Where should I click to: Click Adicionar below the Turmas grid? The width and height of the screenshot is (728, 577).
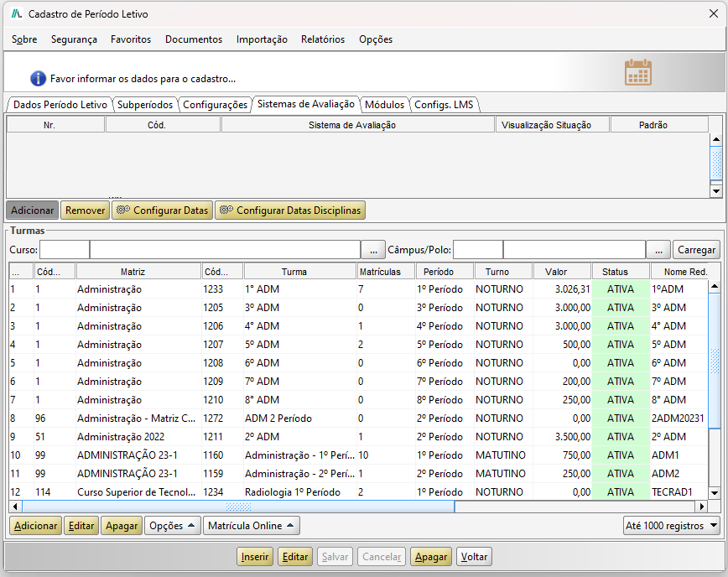point(36,526)
